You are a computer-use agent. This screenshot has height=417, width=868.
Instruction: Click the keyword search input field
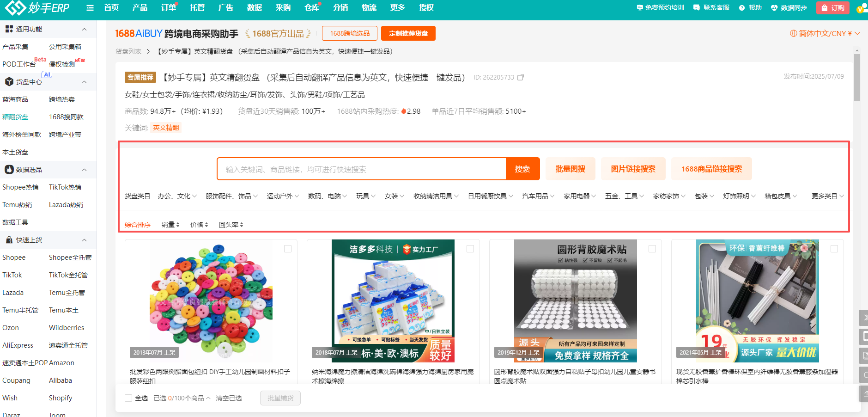point(361,169)
